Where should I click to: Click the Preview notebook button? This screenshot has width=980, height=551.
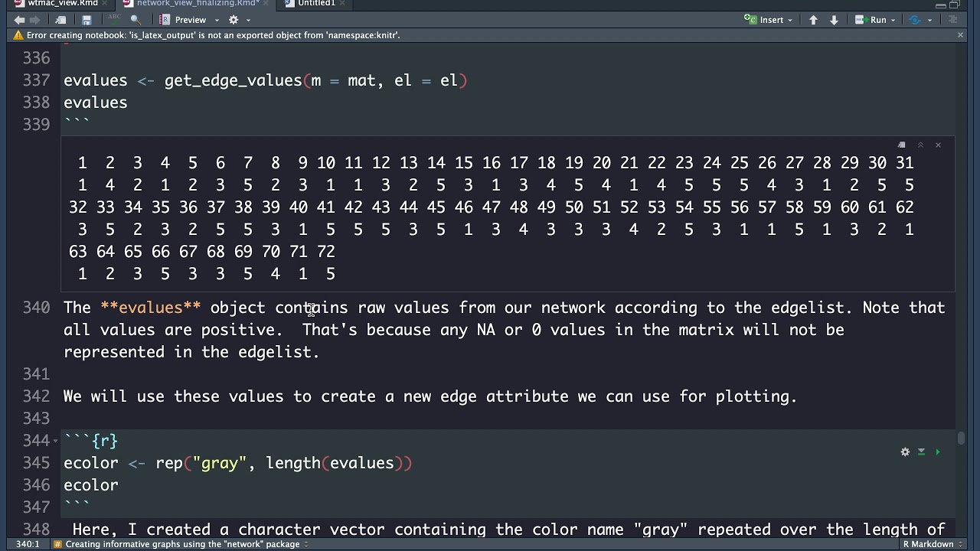point(183,20)
